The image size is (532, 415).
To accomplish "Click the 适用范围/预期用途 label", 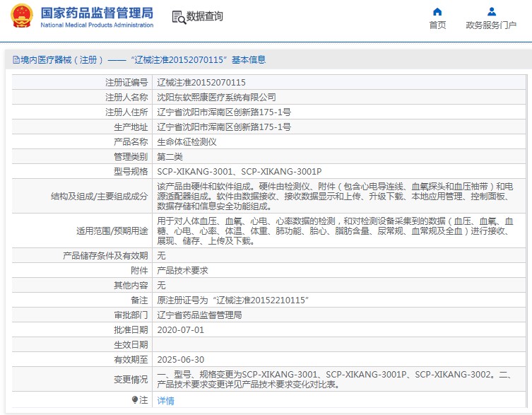I will (112, 231).
